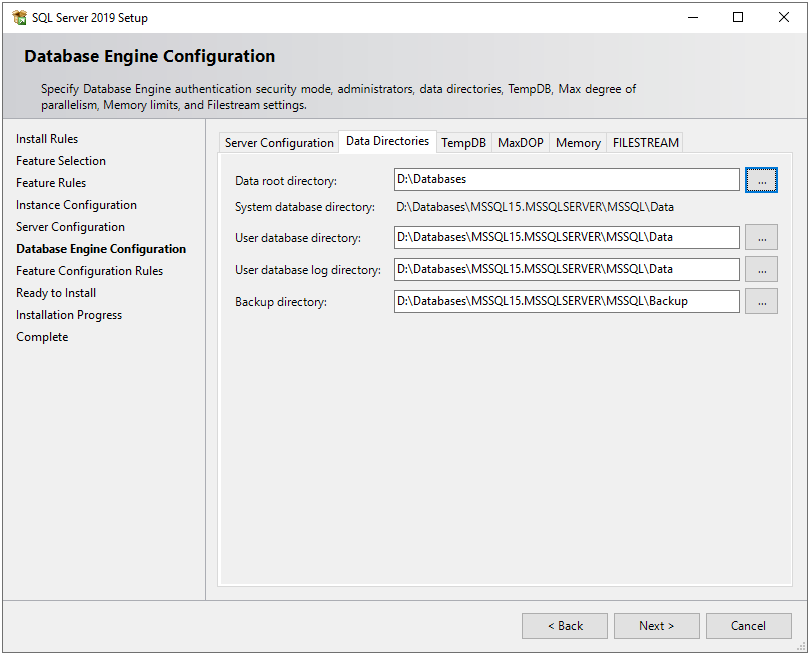Minimize the setup window
Image resolution: width=811 pixels, height=656 pixels.
click(692, 17)
